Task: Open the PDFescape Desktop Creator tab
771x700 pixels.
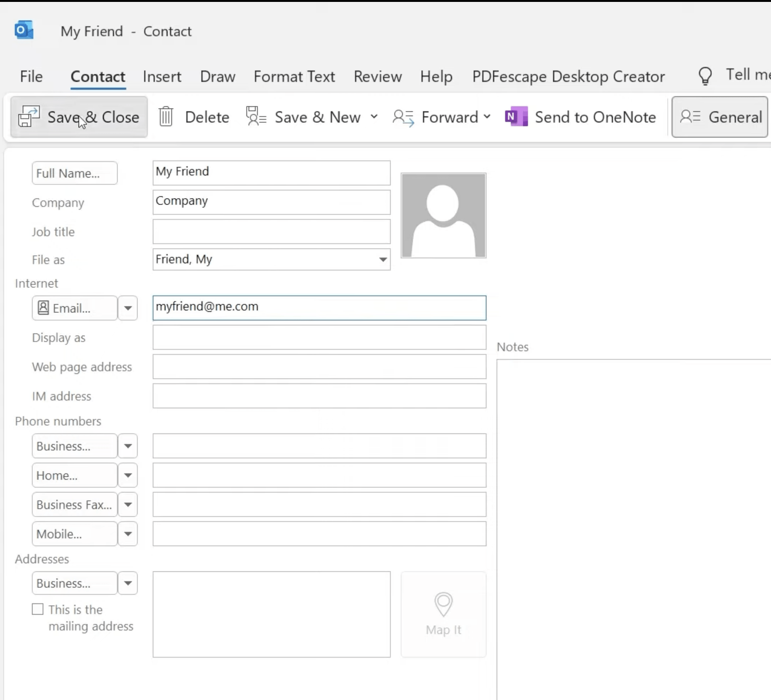Action: pos(568,77)
